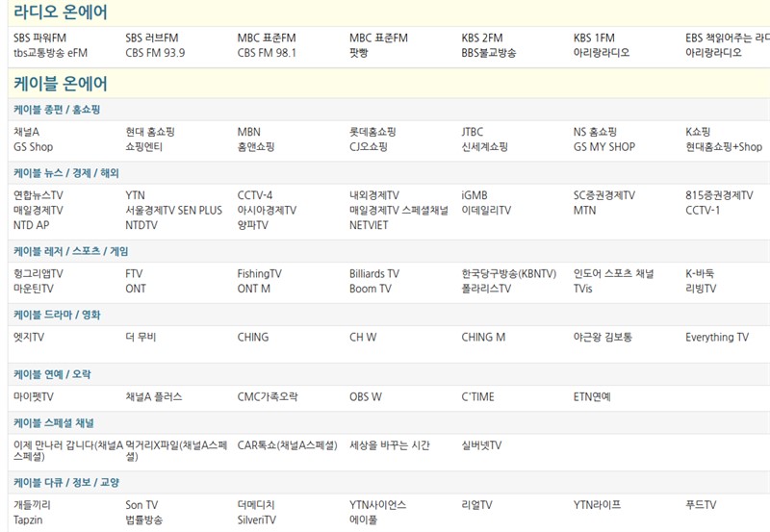Open the SBS 파워FM radio link
Image resolution: width=770 pixels, height=532 pixels.
tap(39, 38)
